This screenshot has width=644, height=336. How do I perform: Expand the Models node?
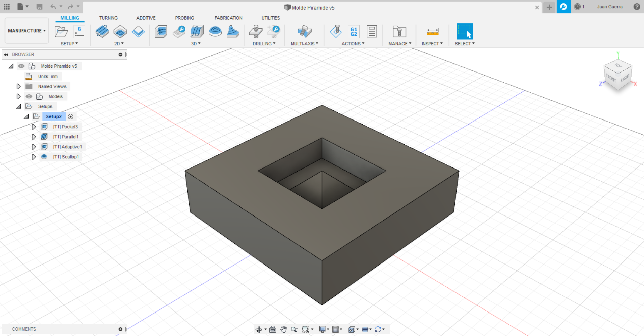pyautogui.click(x=18, y=96)
